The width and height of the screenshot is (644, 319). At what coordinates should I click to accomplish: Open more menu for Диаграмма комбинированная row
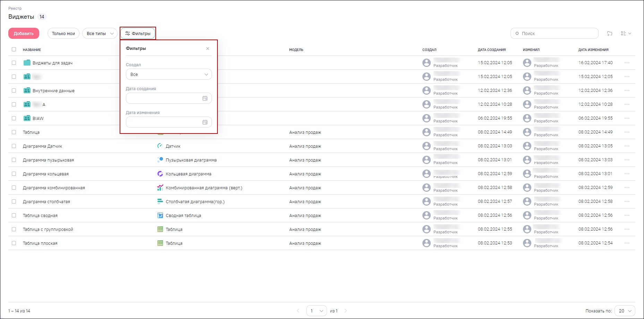click(x=627, y=188)
